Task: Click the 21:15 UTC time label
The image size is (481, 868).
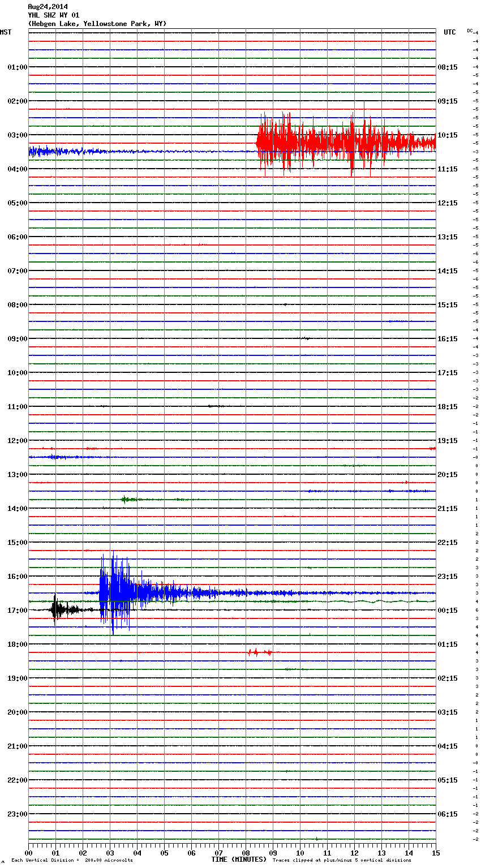Action: [448, 509]
